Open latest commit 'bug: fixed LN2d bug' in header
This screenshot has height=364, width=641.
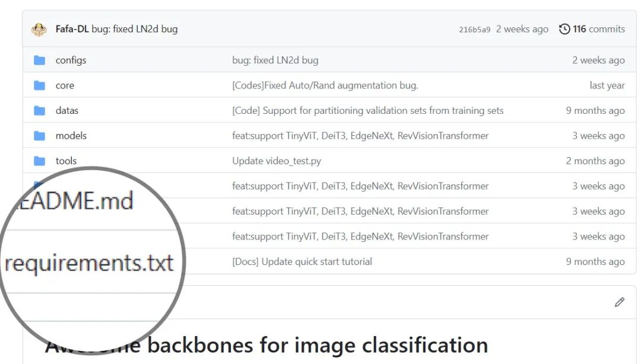click(x=135, y=29)
